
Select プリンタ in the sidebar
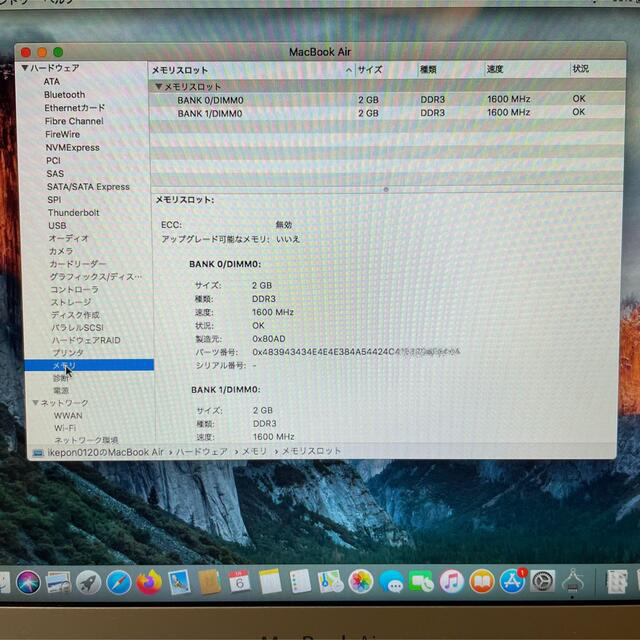(x=68, y=353)
